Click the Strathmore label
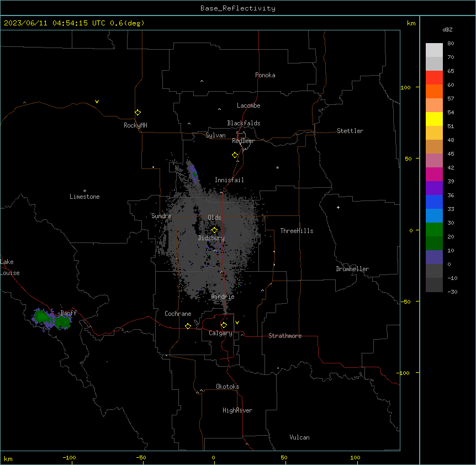The image size is (476, 465). click(285, 336)
